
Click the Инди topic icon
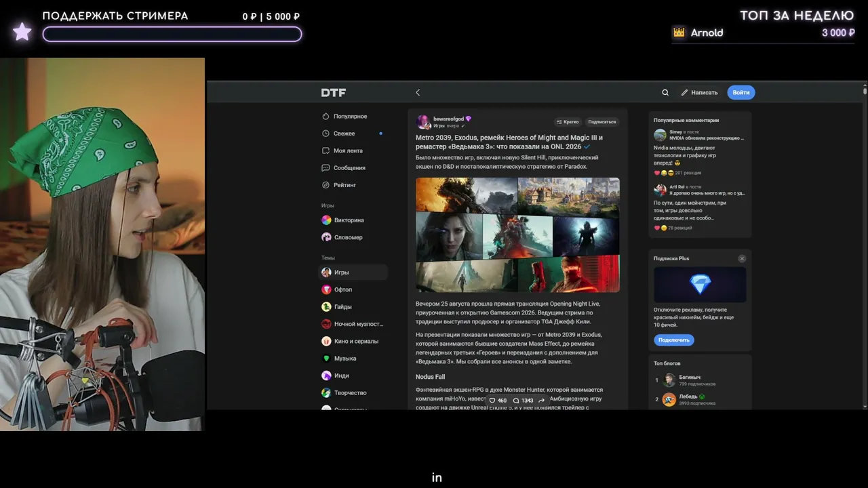[326, 375]
